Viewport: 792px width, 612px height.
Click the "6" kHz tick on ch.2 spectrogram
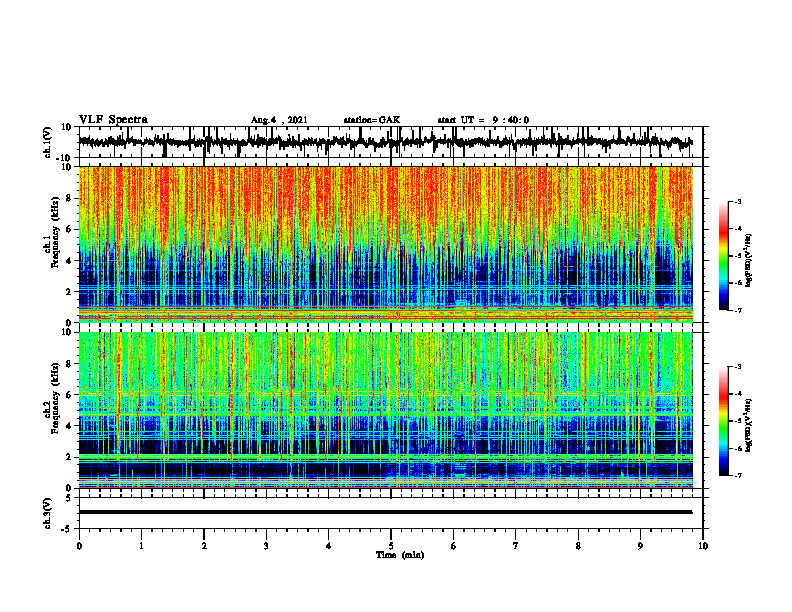70,395
